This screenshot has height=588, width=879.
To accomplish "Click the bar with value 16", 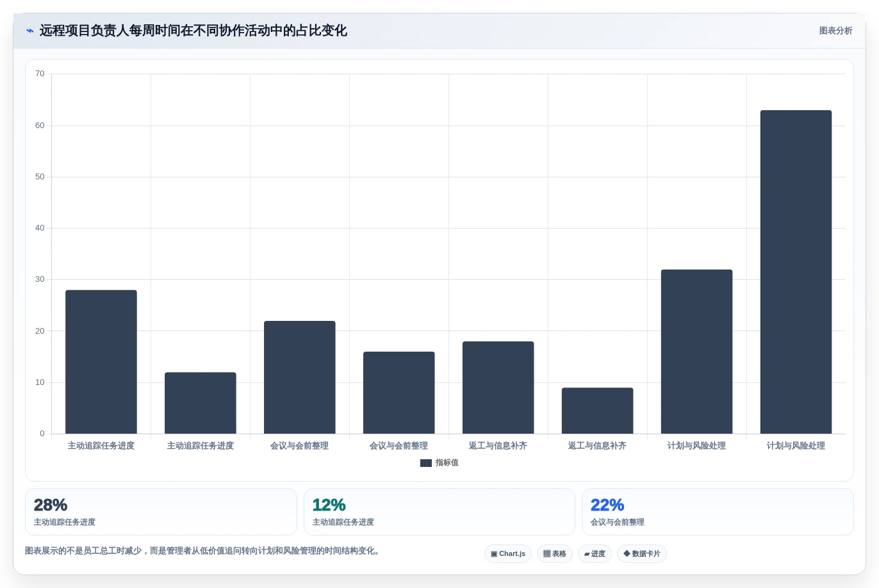I will (398, 393).
